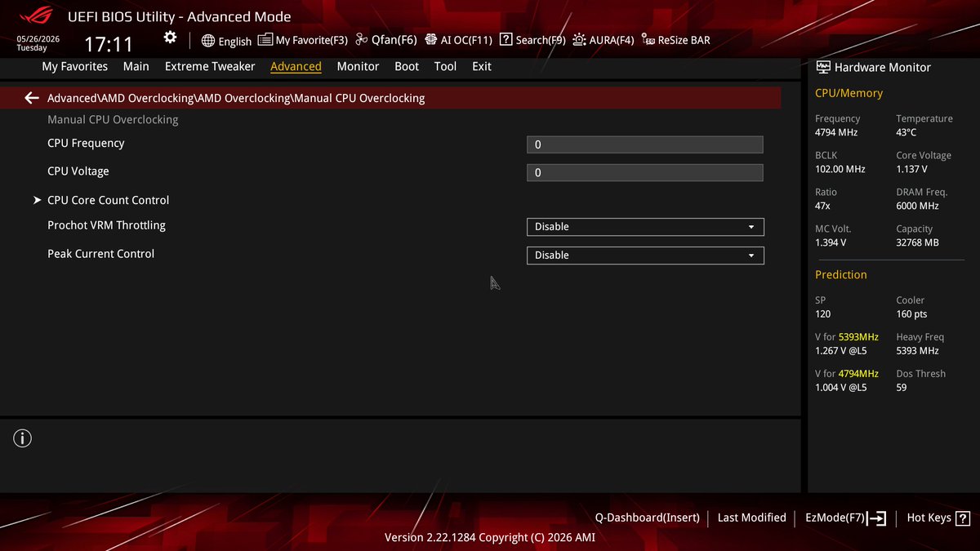
Task: Click the CPU/Memory heading
Action: coord(849,93)
